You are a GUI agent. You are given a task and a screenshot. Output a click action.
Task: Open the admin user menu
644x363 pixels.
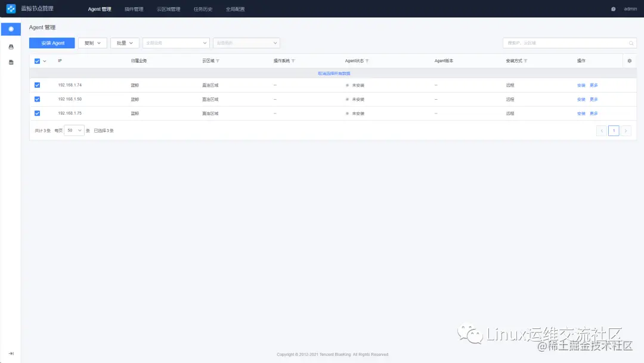pos(630,9)
